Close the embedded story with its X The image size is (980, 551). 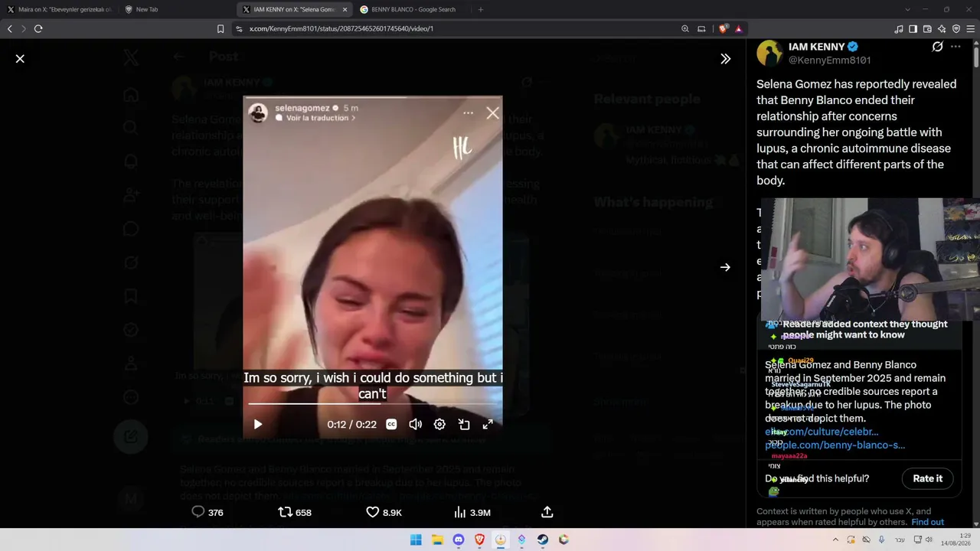492,113
